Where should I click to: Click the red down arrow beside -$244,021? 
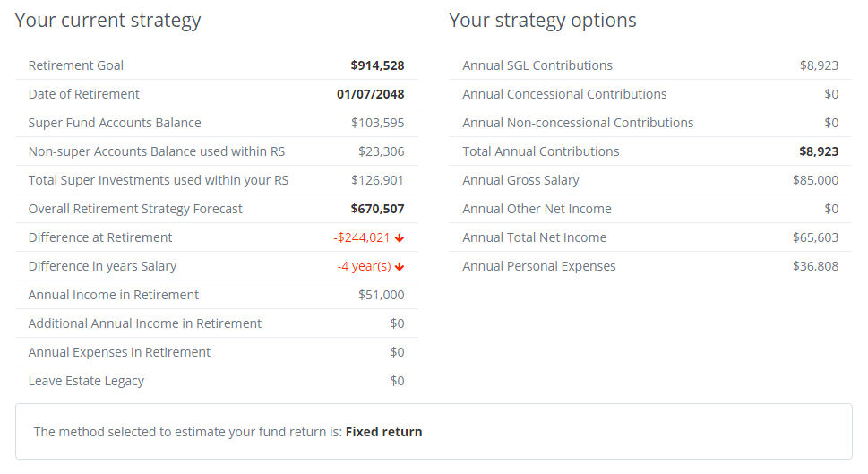[400, 237]
